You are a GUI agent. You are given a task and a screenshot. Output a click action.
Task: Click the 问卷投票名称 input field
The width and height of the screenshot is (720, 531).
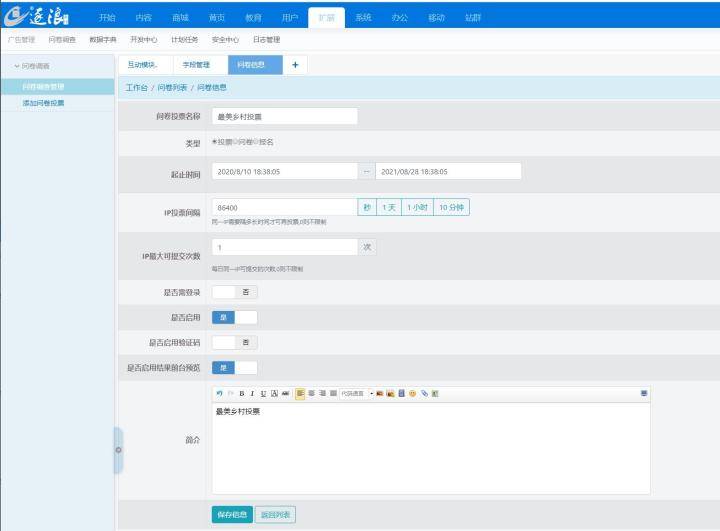(x=284, y=116)
